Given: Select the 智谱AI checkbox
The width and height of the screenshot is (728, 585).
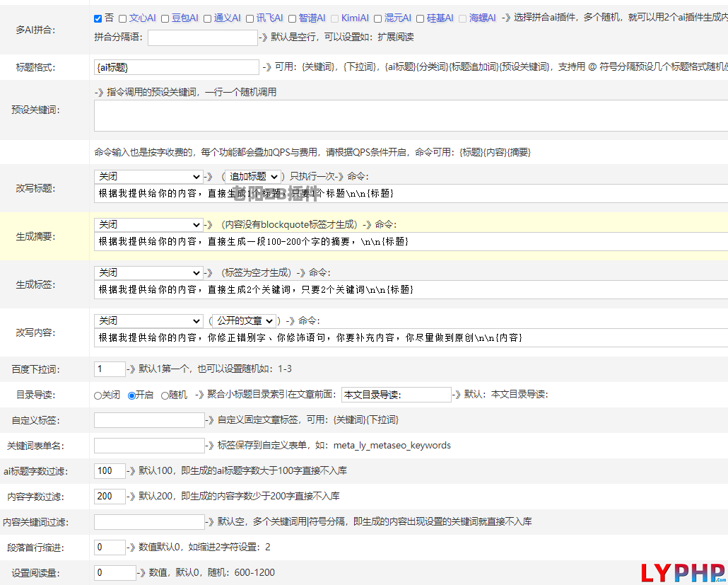Looking at the screenshot, I should pyautogui.click(x=292, y=18).
